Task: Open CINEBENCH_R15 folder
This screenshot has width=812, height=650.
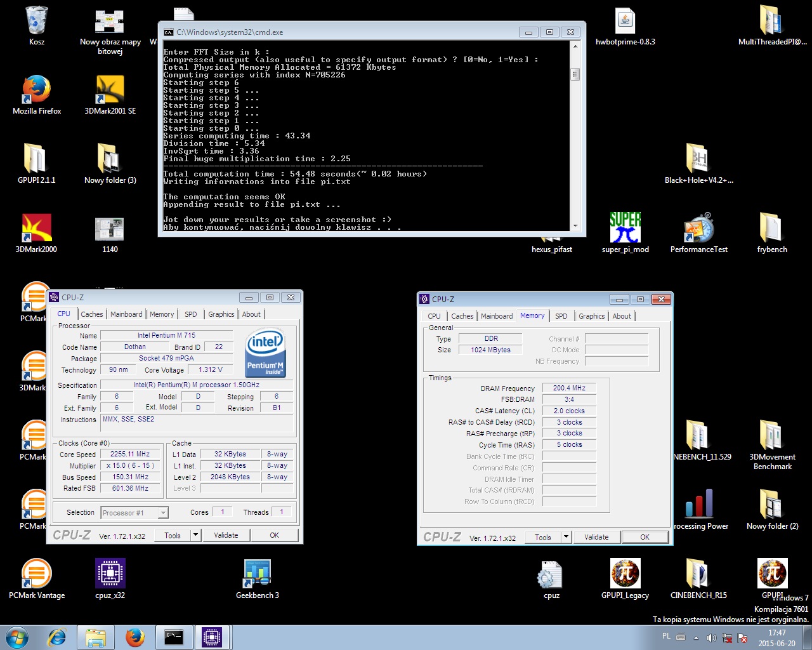Action: pyautogui.click(x=698, y=579)
